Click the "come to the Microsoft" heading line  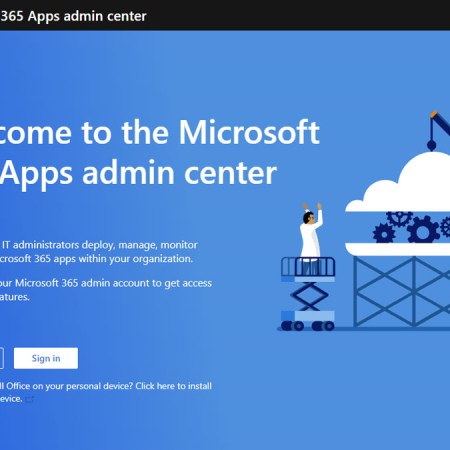160,133
